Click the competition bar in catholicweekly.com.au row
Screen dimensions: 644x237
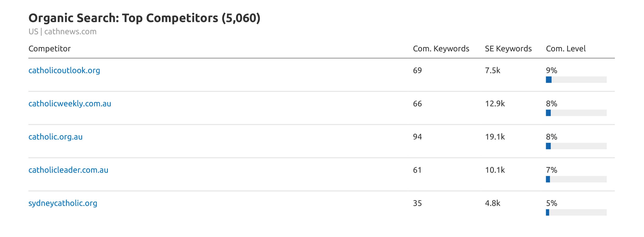coord(576,113)
